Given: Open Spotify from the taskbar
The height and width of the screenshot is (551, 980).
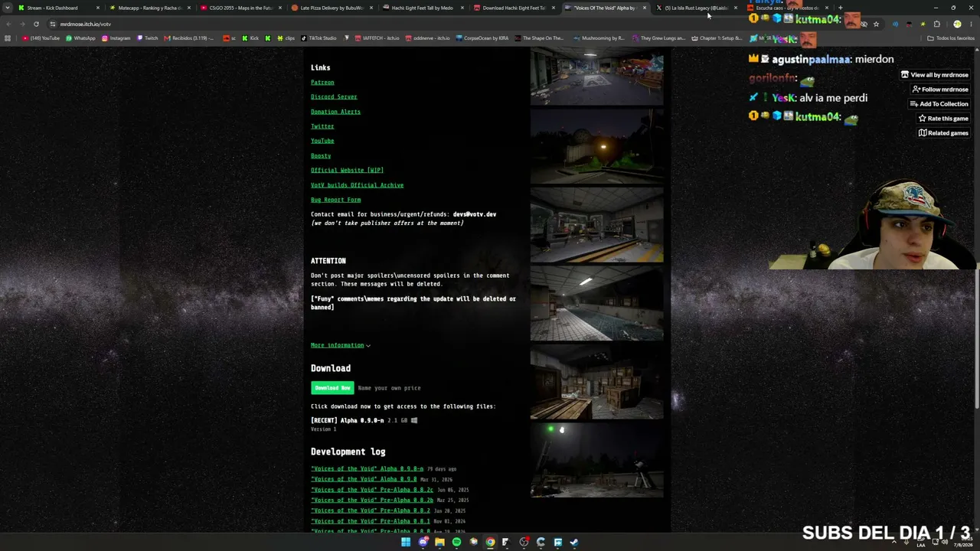Looking at the screenshot, I should pos(456,543).
